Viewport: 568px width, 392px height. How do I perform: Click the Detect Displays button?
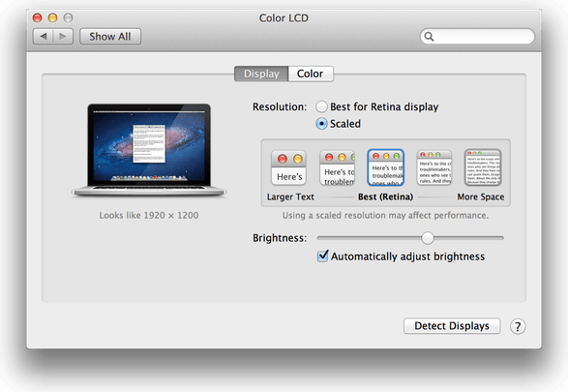tap(452, 326)
